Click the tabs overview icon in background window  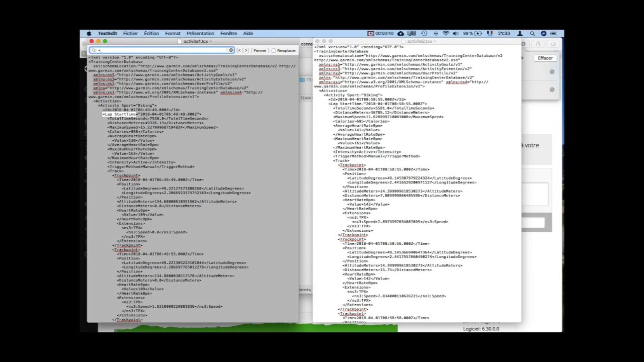click(552, 44)
